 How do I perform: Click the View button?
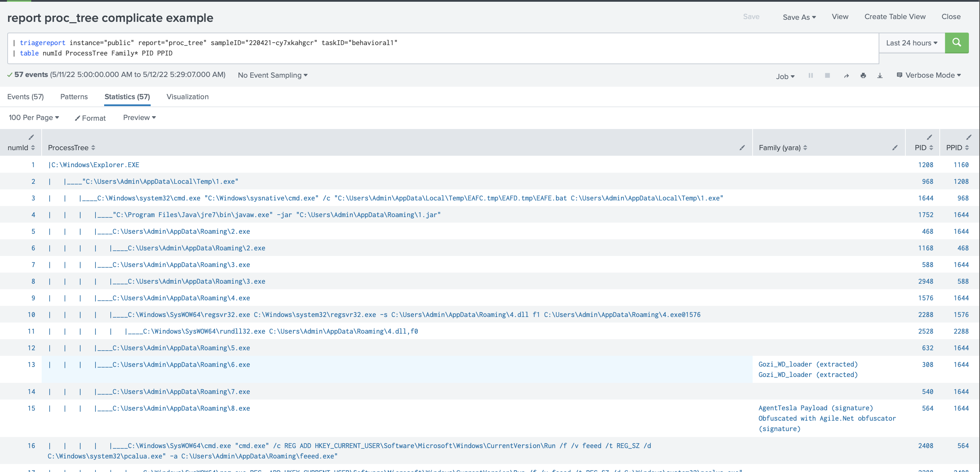840,17
